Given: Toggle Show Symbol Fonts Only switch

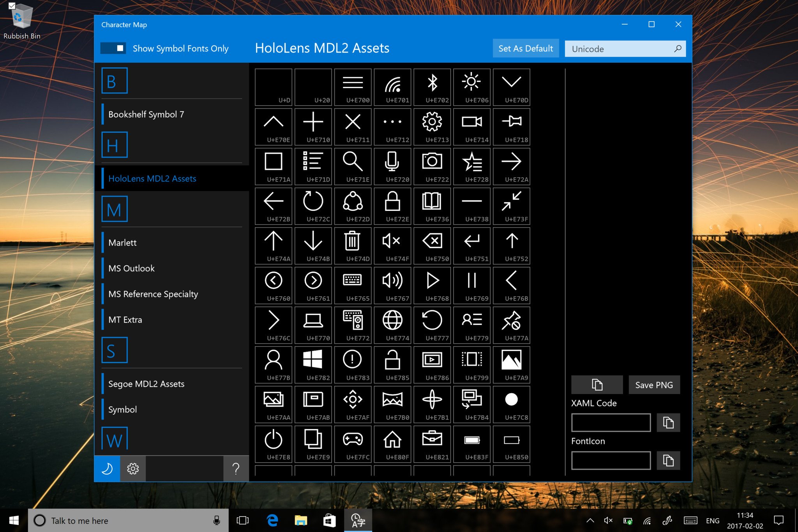Looking at the screenshot, I should point(113,48).
